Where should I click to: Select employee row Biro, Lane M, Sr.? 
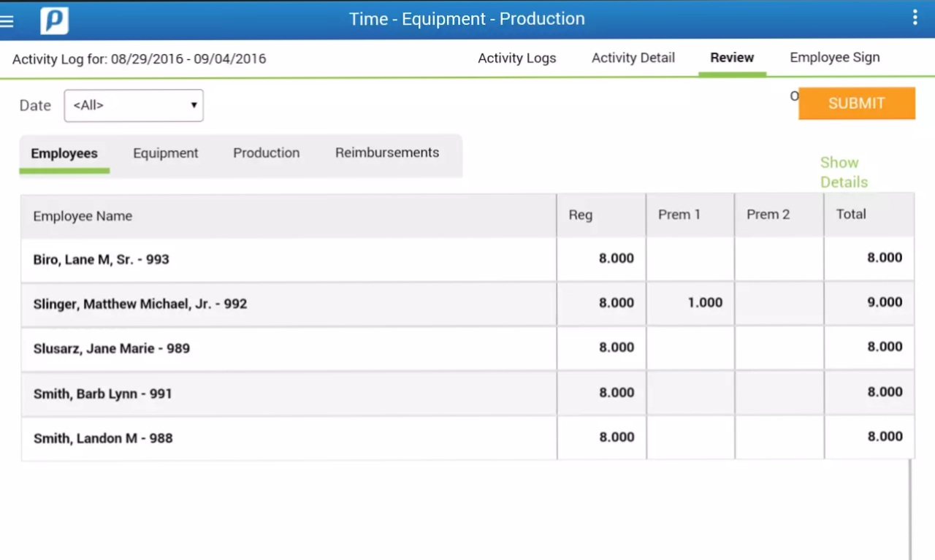[x=102, y=259]
